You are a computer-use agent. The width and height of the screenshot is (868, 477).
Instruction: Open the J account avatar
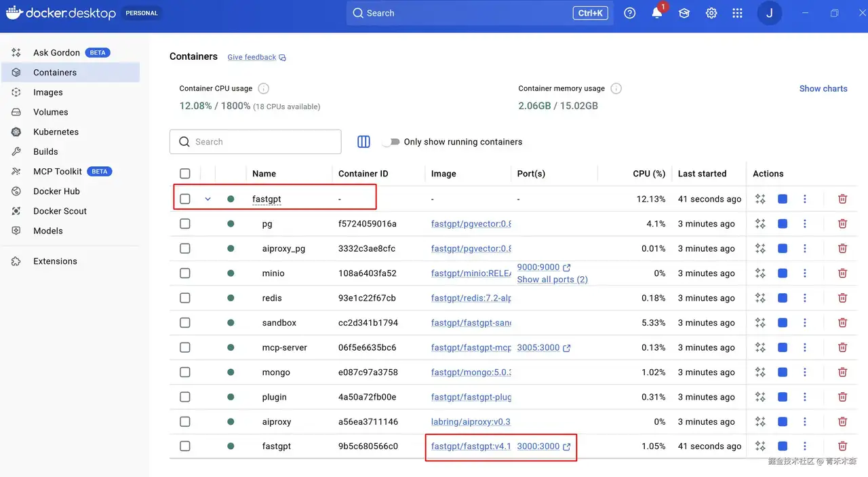tap(769, 13)
